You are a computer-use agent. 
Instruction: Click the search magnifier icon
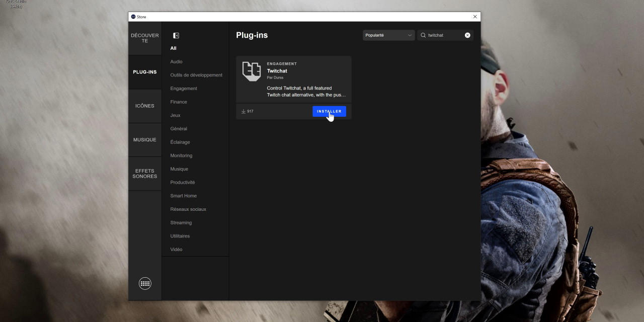(423, 35)
